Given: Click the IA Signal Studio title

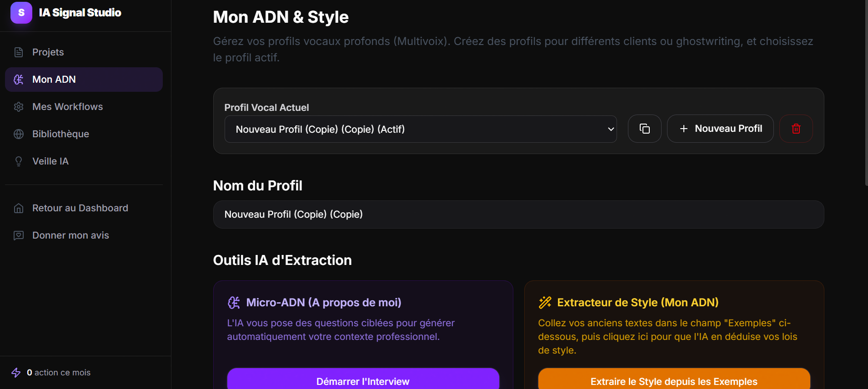Looking at the screenshot, I should [80, 13].
